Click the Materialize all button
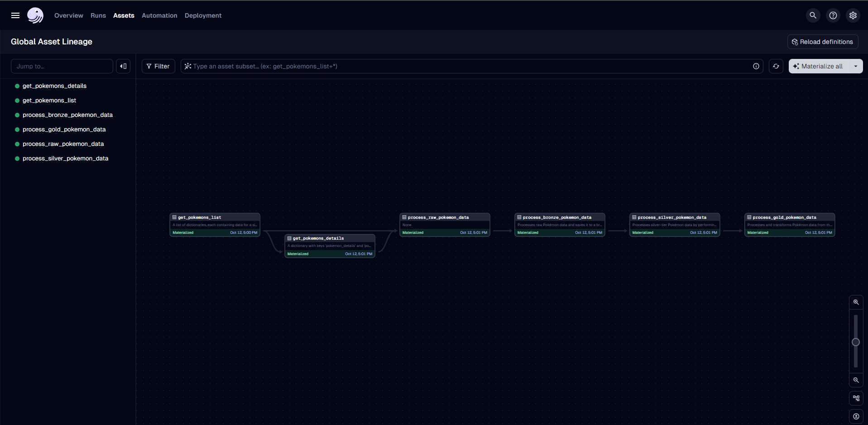Viewport: 868px width, 425px height. pyautogui.click(x=818, y=66)
